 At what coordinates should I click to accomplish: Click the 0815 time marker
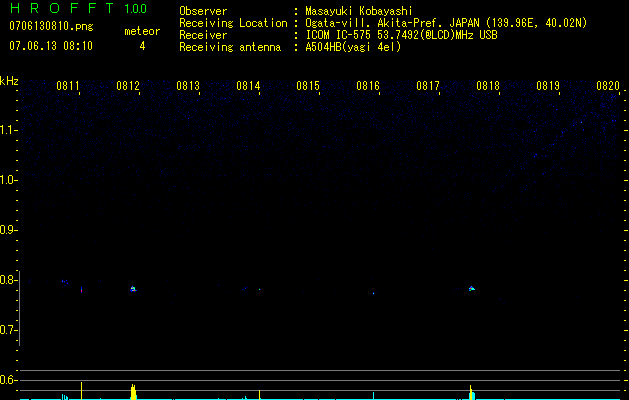[308, 86]
